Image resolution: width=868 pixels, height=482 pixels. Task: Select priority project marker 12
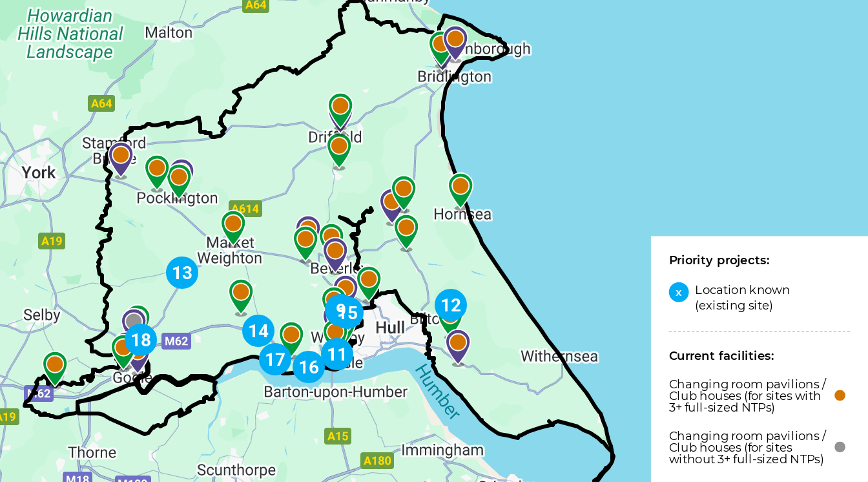451,305
